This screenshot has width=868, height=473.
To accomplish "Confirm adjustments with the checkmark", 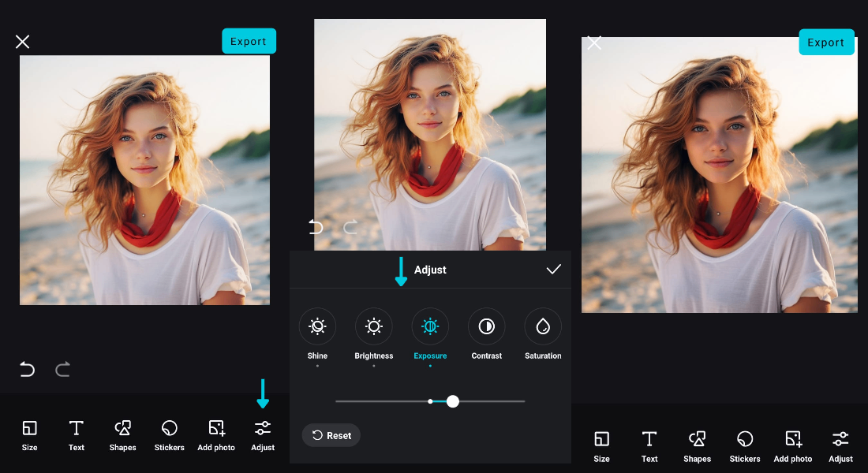I will click(x=554, y=270).
